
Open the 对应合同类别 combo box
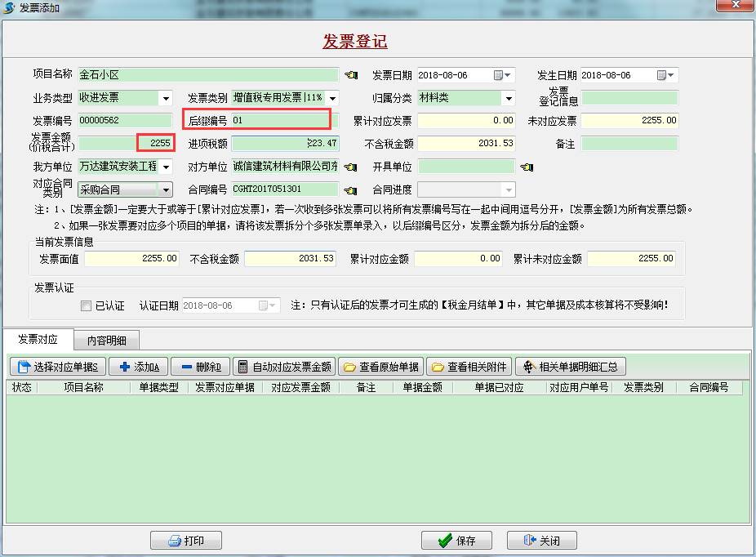pyautogui.click(x=166, y=190)
